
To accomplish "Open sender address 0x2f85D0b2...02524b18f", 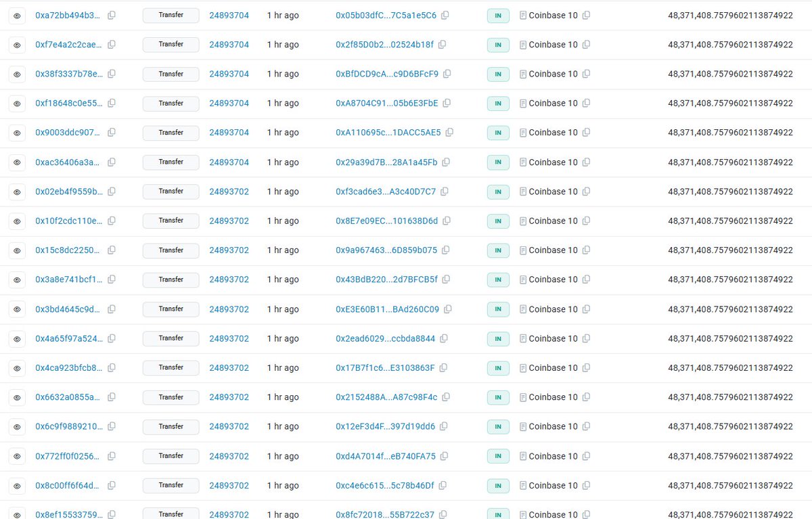I will click(384, 45).
